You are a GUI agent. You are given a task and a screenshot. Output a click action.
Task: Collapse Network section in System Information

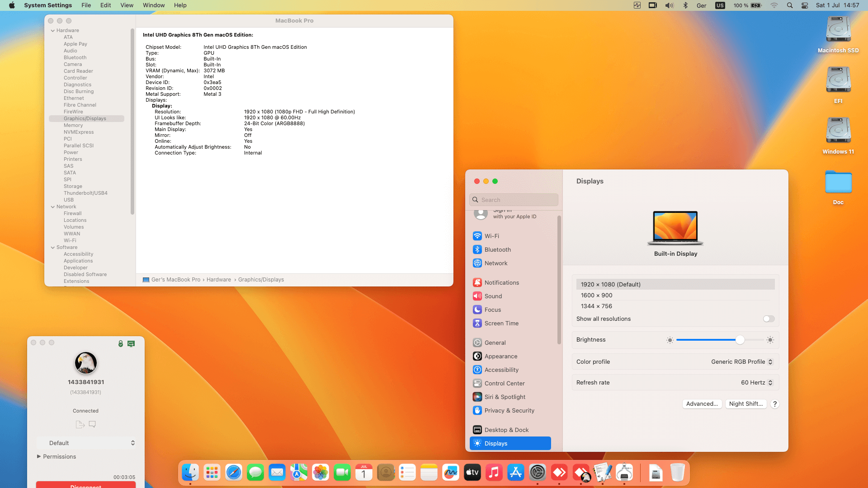53,207
